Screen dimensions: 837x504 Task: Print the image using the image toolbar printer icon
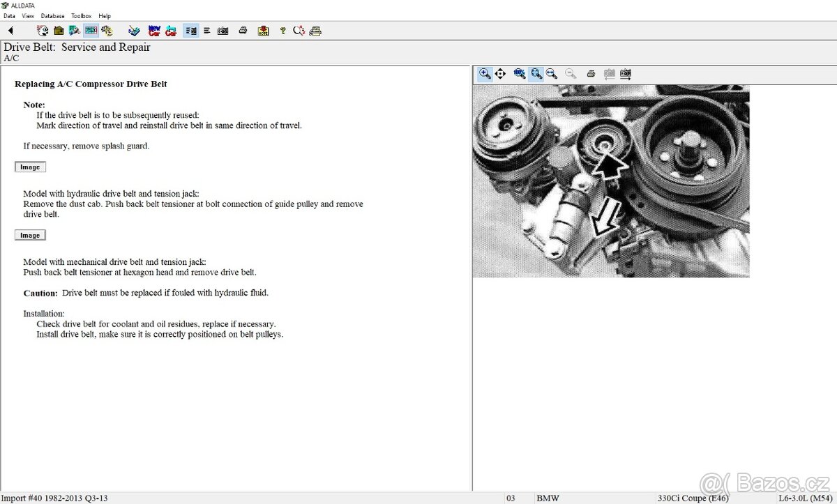(x=591, y=73)
